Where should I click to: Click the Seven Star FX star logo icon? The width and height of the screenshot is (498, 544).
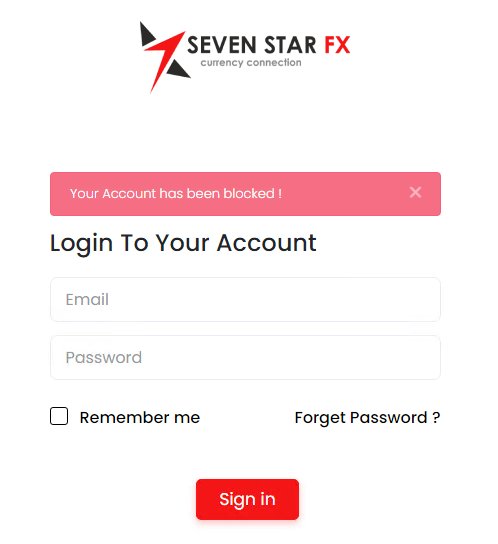pyautogui.click(x=164, y=57)
